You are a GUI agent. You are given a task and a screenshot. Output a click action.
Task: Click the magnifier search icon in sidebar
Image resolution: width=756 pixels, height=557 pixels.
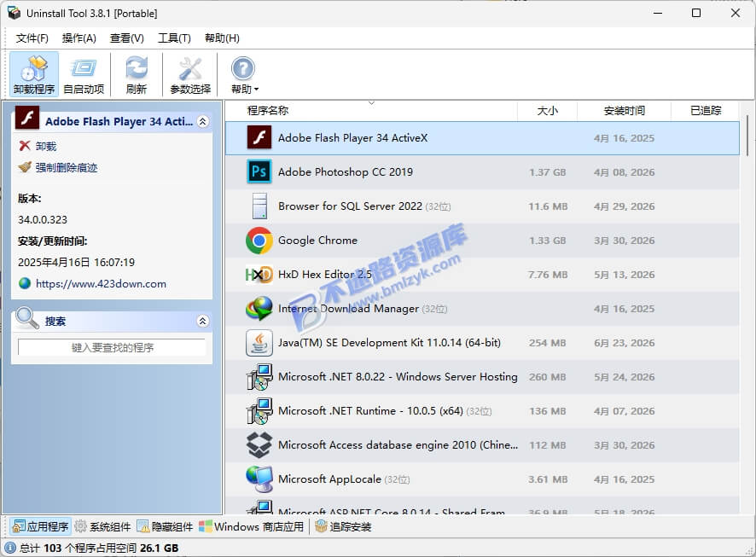tap(27, 318)
